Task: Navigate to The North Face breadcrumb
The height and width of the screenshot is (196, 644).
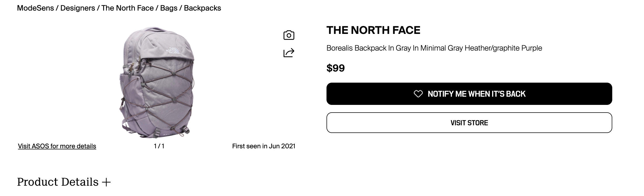Action: coord(127,8)
